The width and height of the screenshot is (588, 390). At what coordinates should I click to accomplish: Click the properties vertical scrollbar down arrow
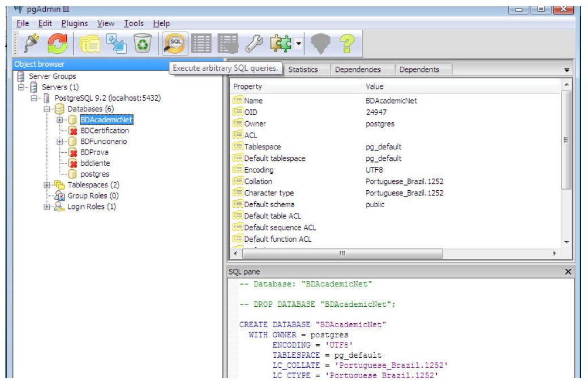566,242
